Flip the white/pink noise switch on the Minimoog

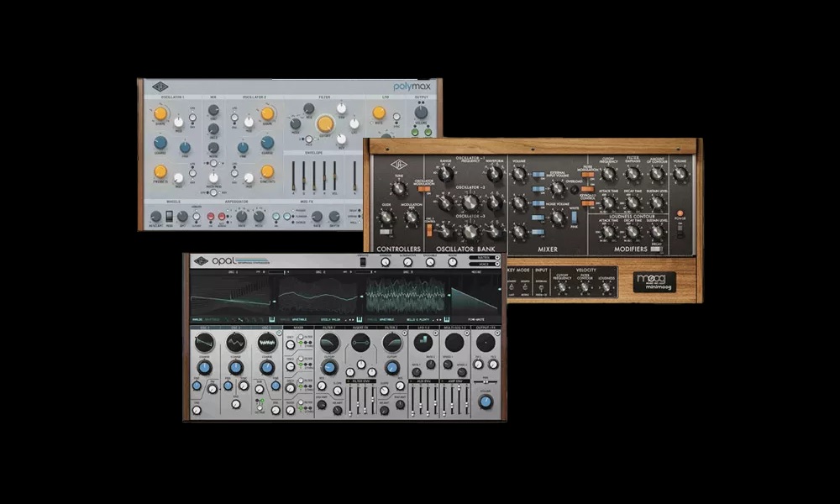(x=573, y=218)
